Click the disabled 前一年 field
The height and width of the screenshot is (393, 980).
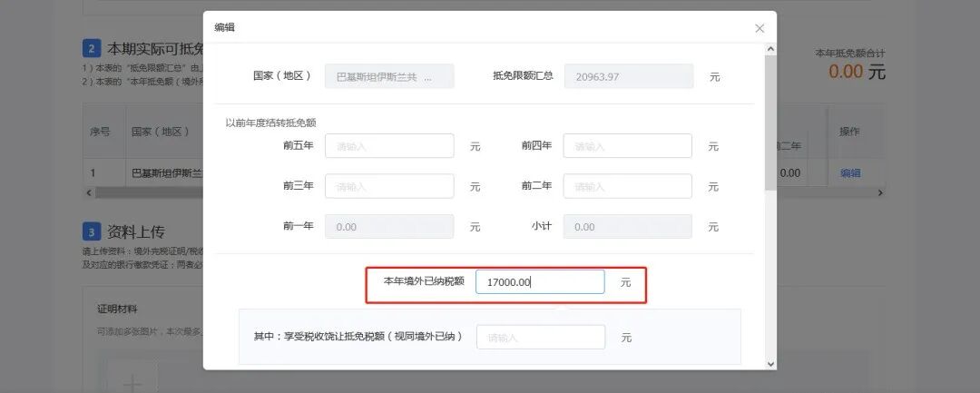pyautogui.click(x=389, y=226)
